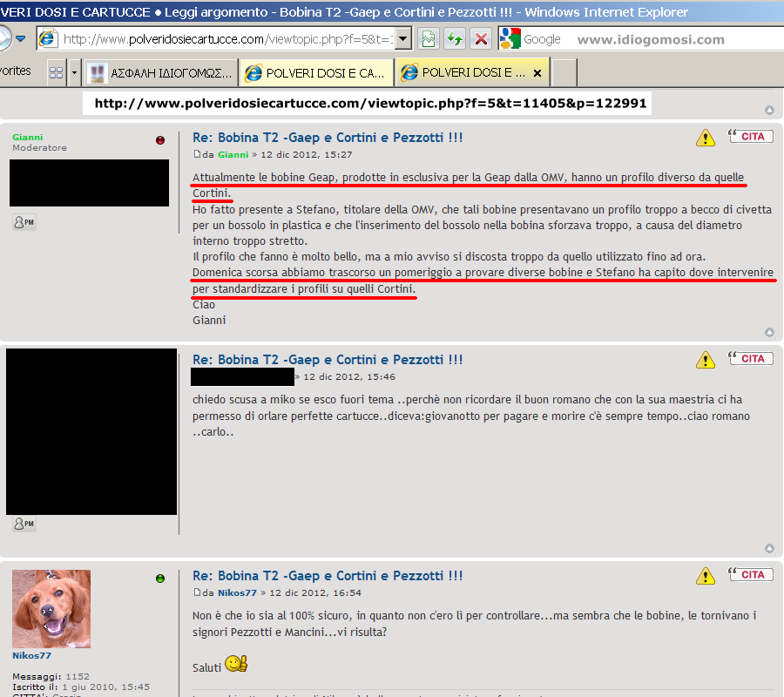This screenshot has width=784, height=697.
Task: Stop loading with the red X icon
Action: pyautogui.click(x=481, y=39)
